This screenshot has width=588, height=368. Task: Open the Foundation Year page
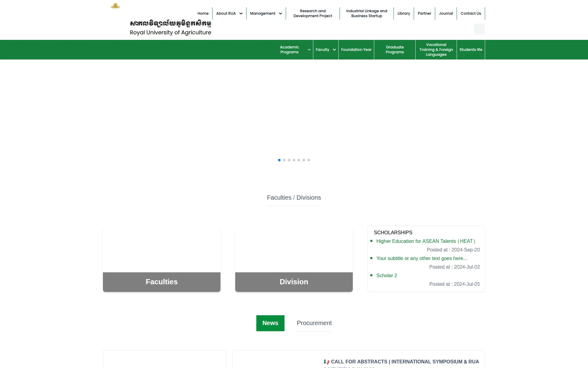[356, 50]
